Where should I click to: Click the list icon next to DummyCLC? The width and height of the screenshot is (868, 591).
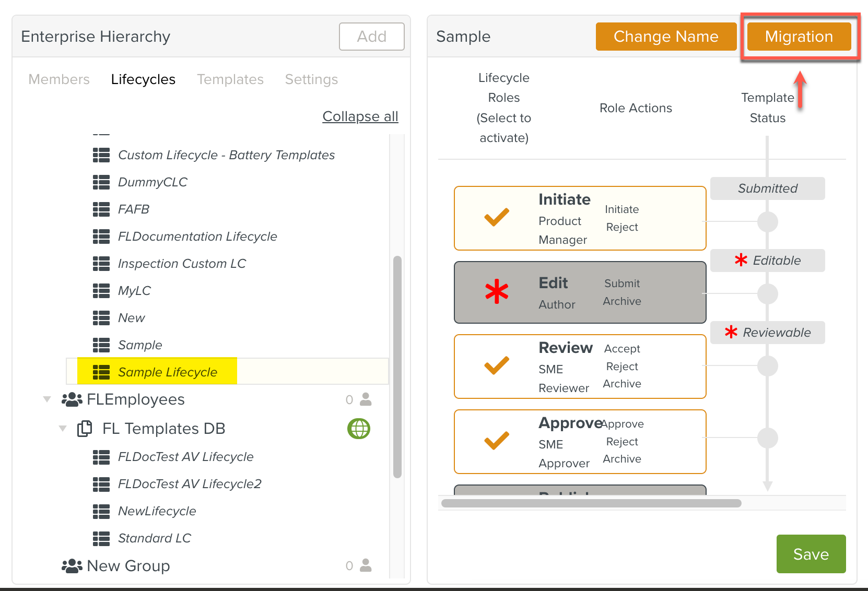coord(101,182)
